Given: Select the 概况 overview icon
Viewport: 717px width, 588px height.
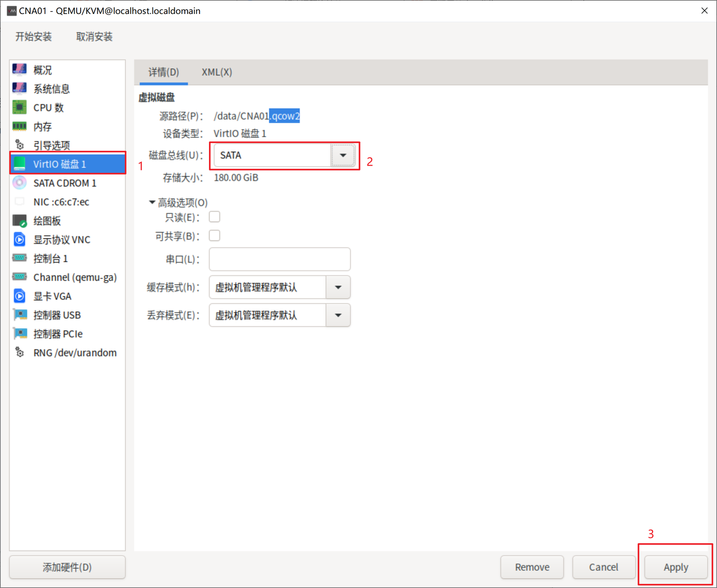Looking at the screenshot, I should (x=20, y=70).
